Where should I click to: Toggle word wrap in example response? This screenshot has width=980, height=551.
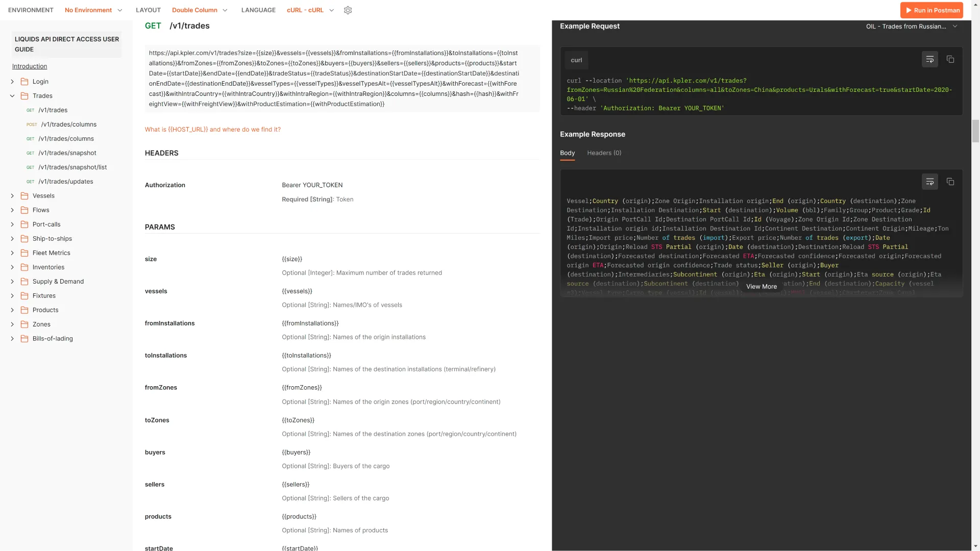pyautogui.click(x=929, y=182)
